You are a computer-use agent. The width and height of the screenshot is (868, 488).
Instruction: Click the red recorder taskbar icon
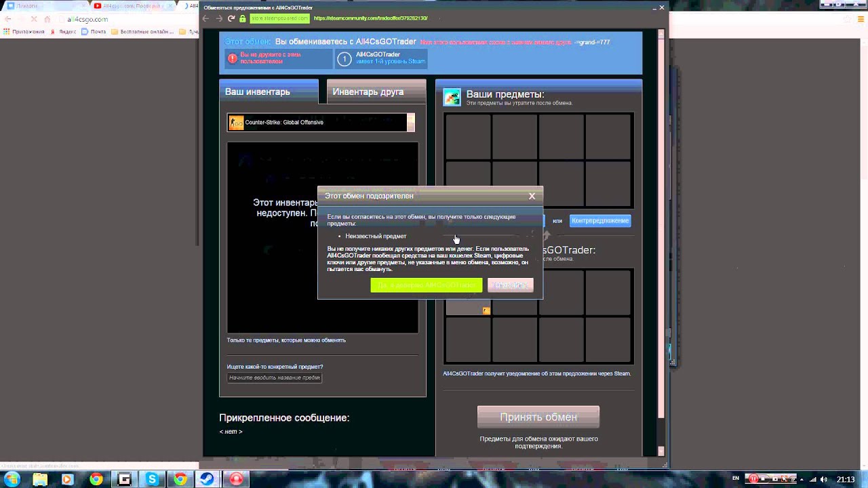point(236,479)
